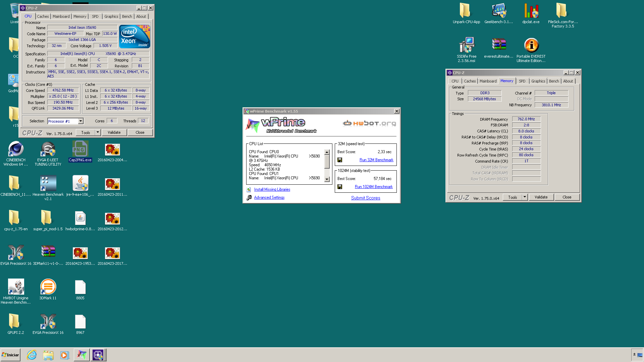Click Close button in right CPU-Z window
Screen dimensions: 644x362
coord(567,197)
